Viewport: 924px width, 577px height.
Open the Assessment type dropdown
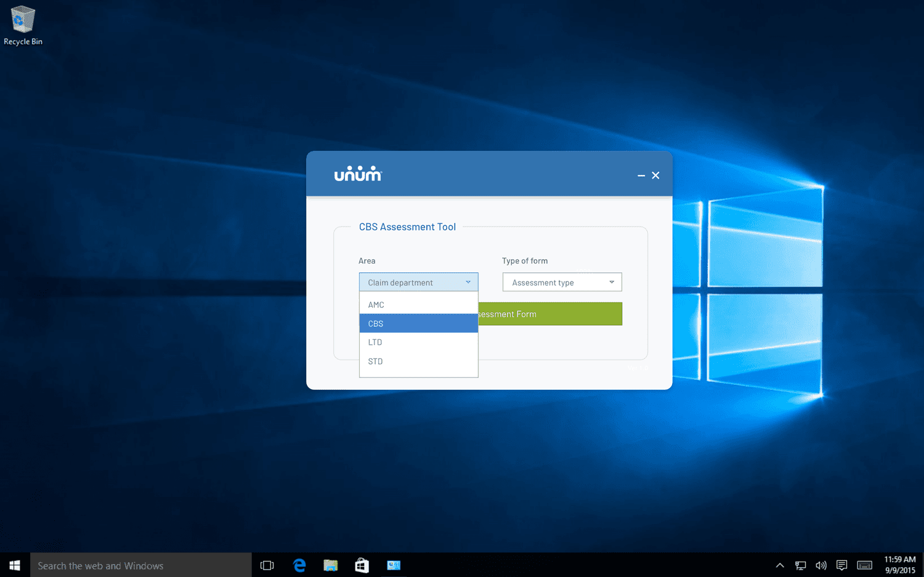562,282
